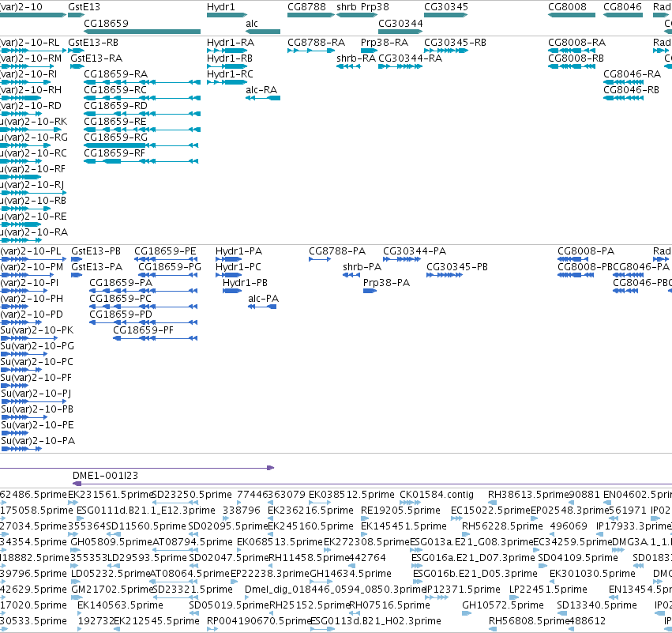
Task: Open transcript label CG8788-RA
Action: (317, 43)
